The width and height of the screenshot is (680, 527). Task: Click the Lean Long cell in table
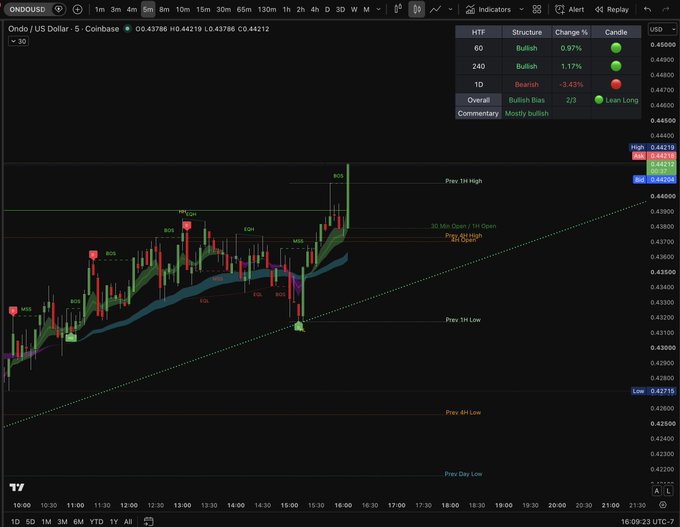pos(616,100)
